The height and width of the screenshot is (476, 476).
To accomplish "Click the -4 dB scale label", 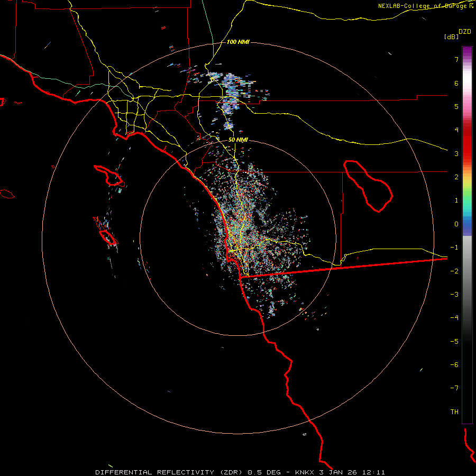I will tap(454, 317).
